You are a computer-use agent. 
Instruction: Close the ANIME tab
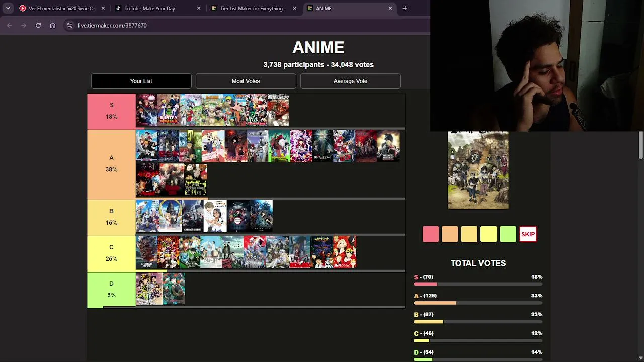point(390,8)
